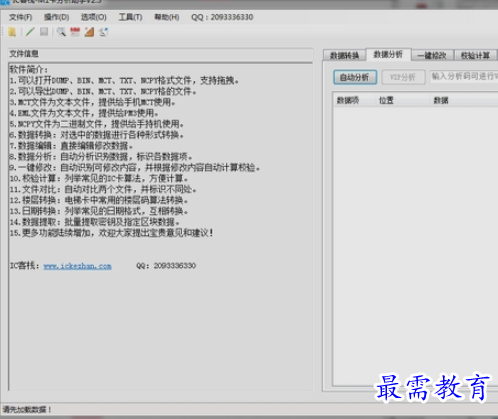Click line 10 校验计算 description
The image size is (498, 419).
click(x=99, y=179)
